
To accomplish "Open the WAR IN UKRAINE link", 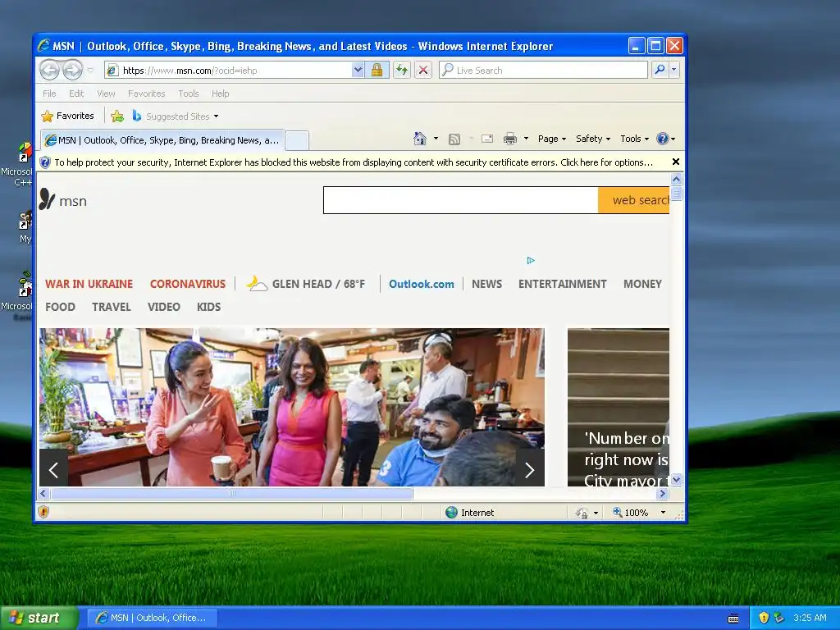I will [x=89, y=284].
